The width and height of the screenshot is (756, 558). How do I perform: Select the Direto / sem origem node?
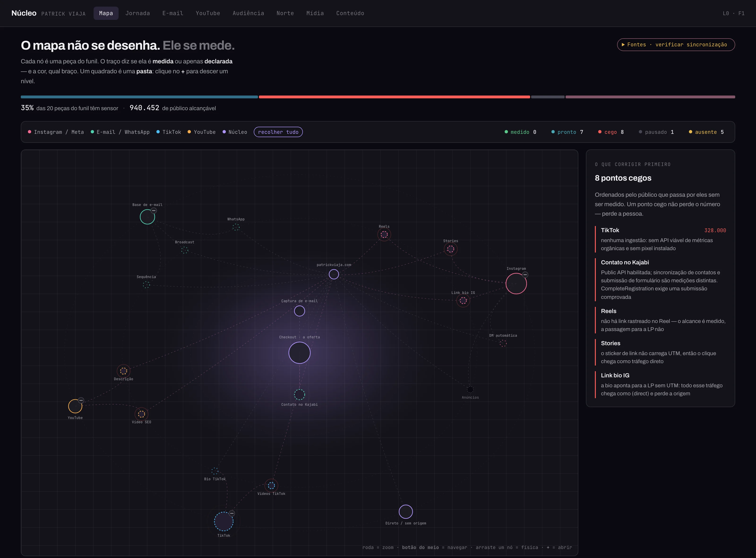[x=406, y=511]
